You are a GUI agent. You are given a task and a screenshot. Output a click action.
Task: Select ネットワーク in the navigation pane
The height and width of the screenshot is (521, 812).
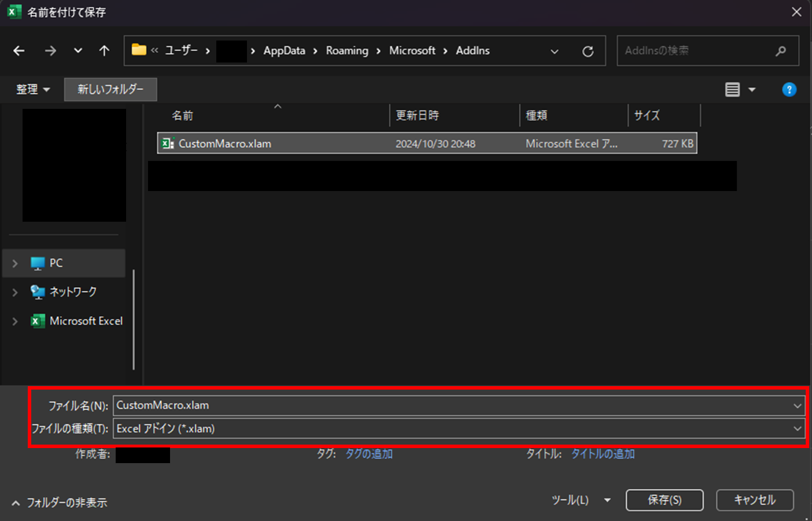(x=73, y=292)
